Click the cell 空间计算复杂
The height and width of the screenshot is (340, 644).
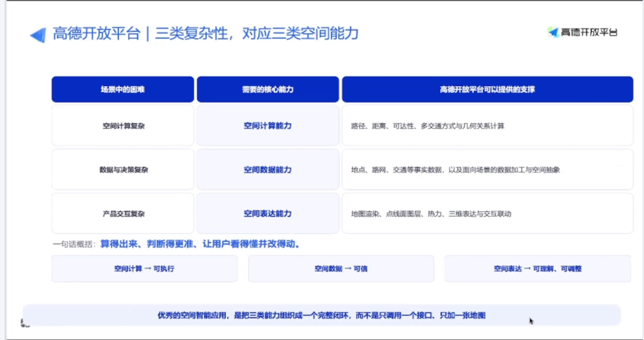pos(123,125)
